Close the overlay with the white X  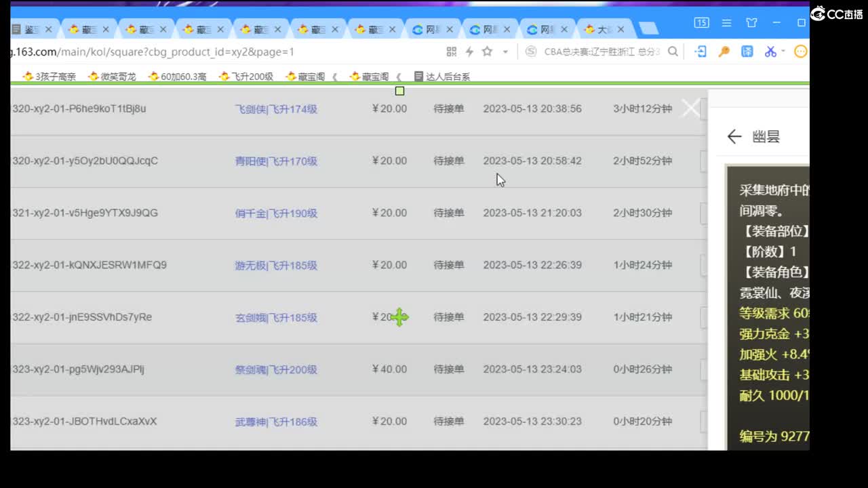(690, 108)
